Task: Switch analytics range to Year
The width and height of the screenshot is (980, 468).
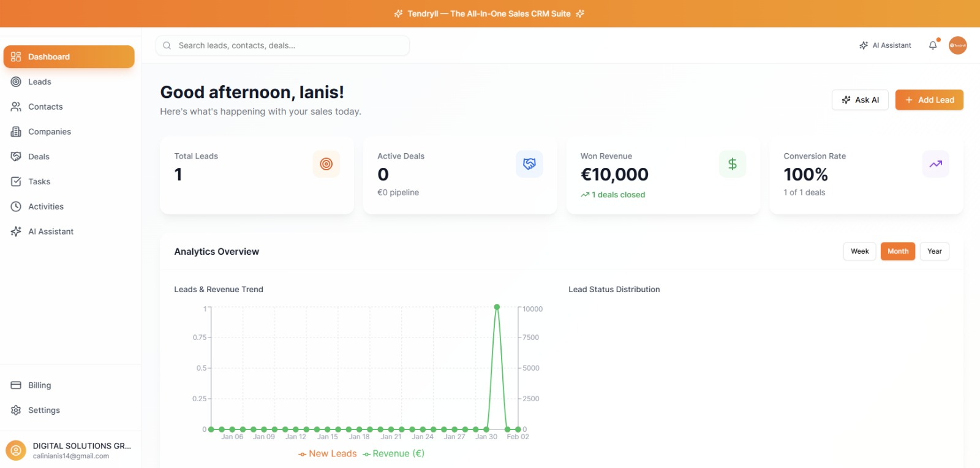Action: point(934,251)
